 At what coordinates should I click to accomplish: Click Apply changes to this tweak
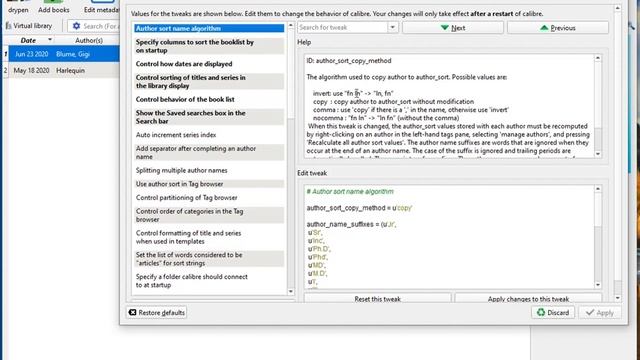pos(528,298)
